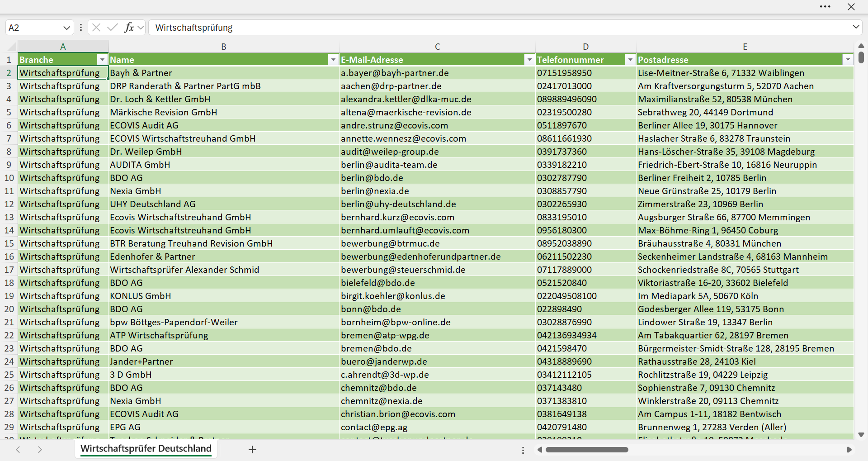
Task: Select bpw Böttges-Papendorf-Weiler cell
Action: (x=224, y=322)
